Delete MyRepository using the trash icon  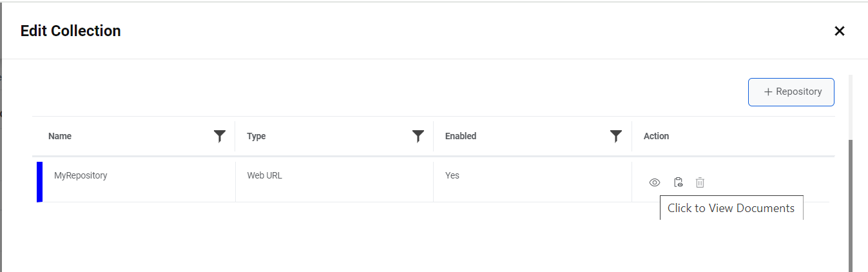click(x=700, y=182)
